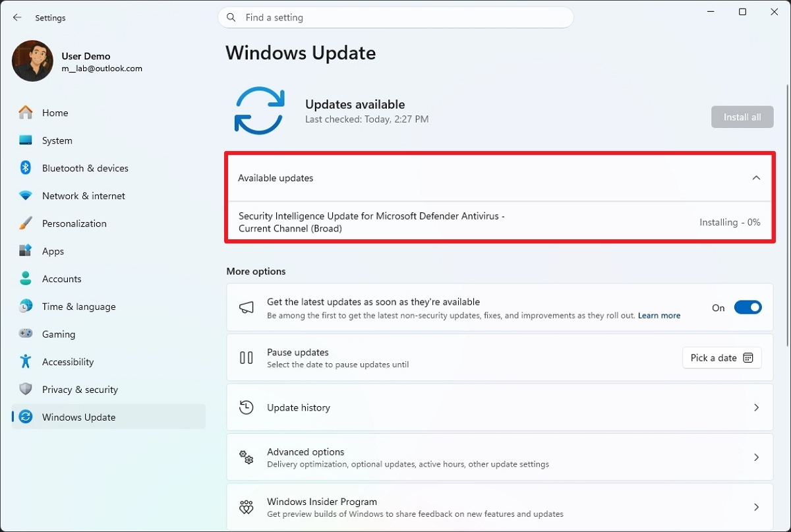Image resolution: width=791 pixels, height=532 pixels.
Task: Open Personalization settings page
Action: tap(109, 223)
